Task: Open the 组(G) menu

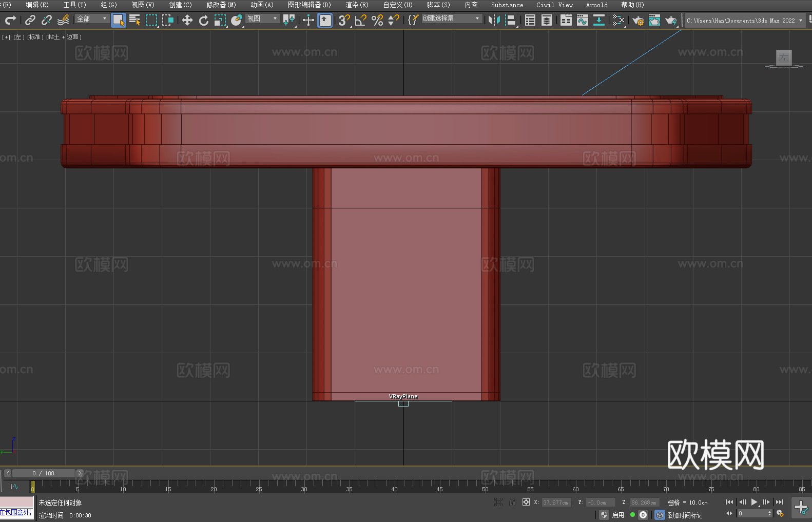Action: (109, 5)
